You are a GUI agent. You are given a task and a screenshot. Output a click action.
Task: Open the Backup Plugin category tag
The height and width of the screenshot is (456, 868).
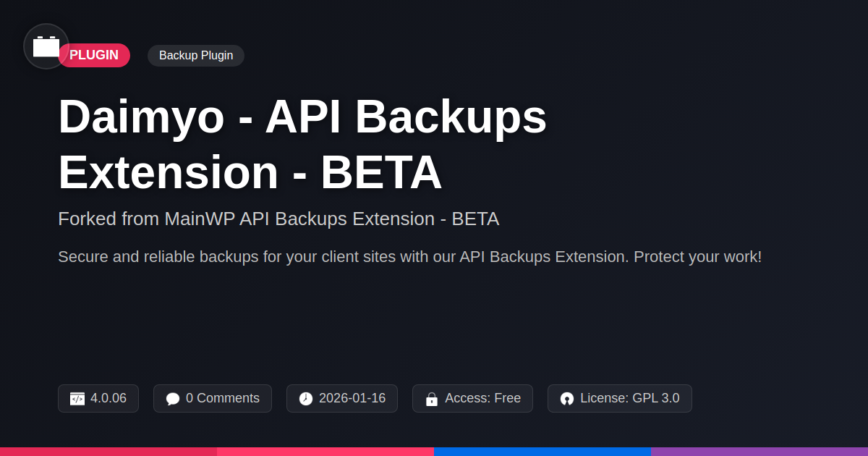196,56
